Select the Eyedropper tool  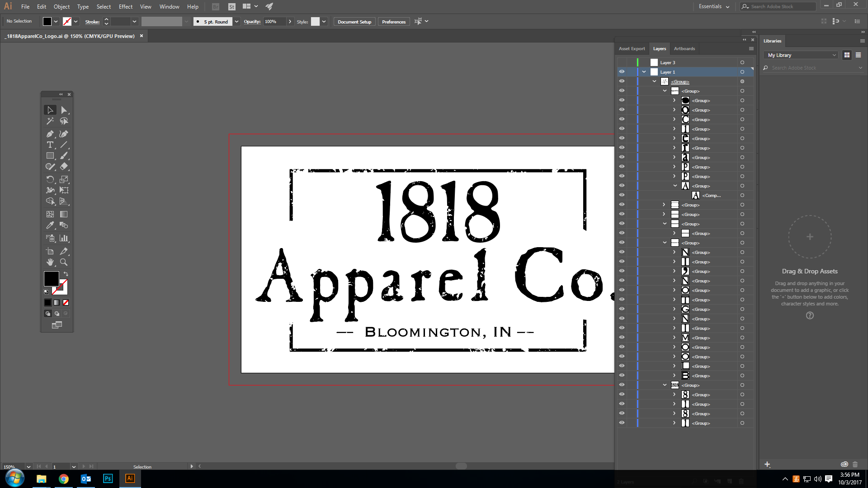[50, 225]
